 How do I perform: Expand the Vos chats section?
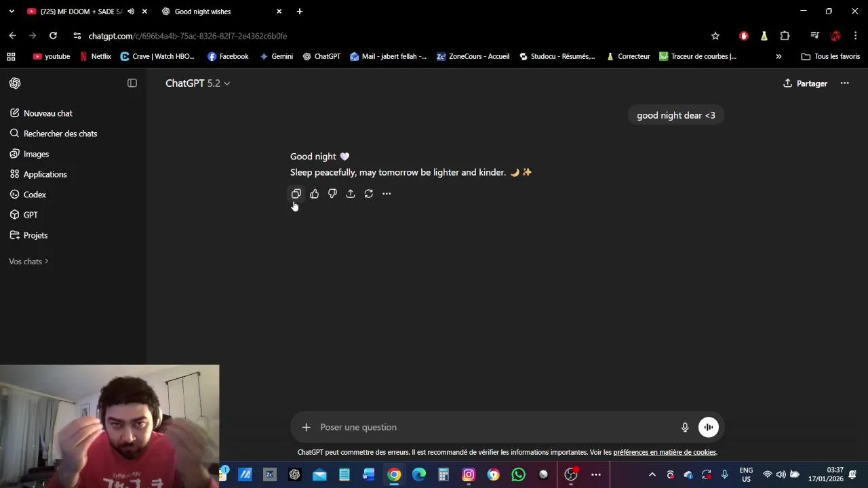(x=28, y=261)
